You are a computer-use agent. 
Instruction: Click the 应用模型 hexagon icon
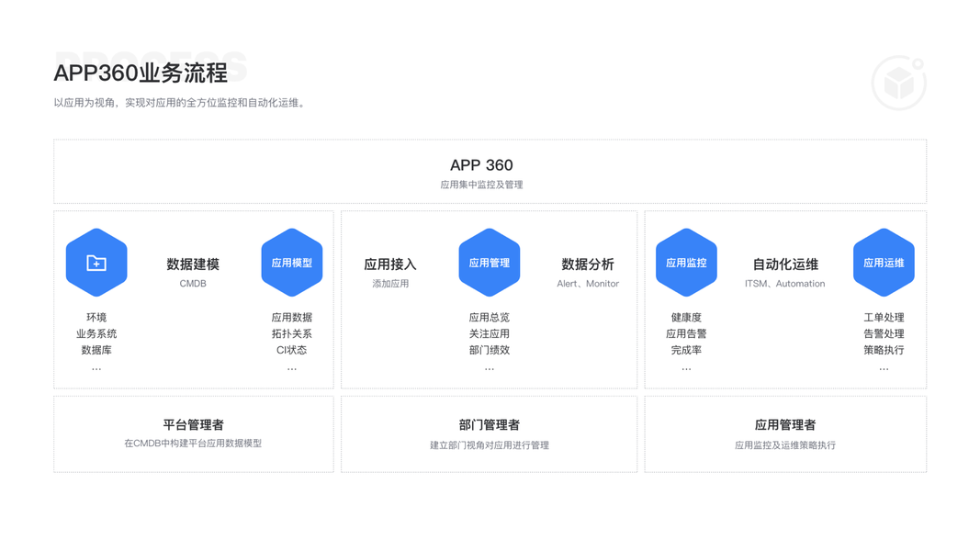coord(292,263)
